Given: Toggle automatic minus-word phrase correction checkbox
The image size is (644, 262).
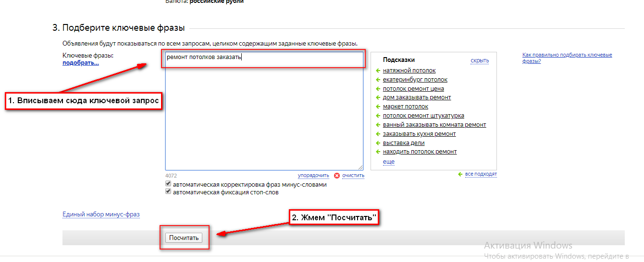Looking at the screenshot, I should click(x=168, y=184).
